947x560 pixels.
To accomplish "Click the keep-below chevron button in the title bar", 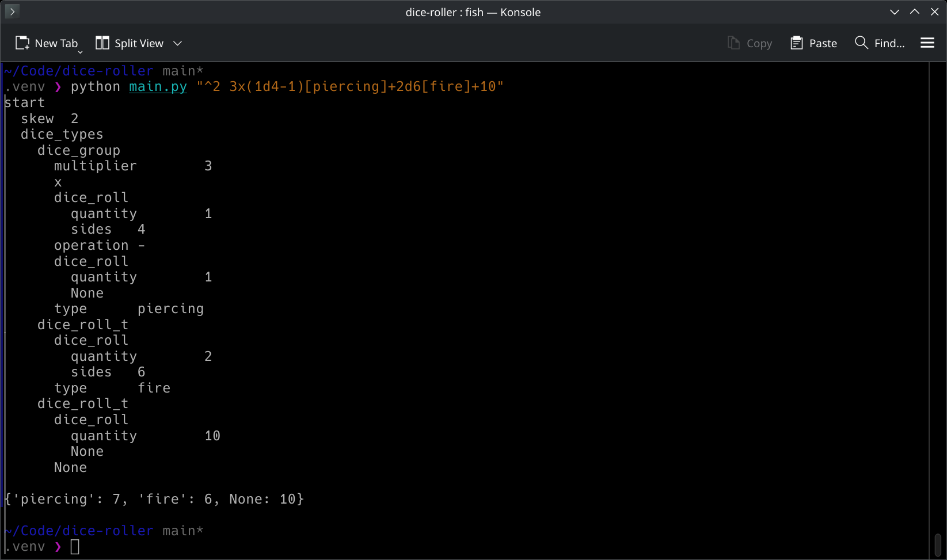I will point(894,12).
